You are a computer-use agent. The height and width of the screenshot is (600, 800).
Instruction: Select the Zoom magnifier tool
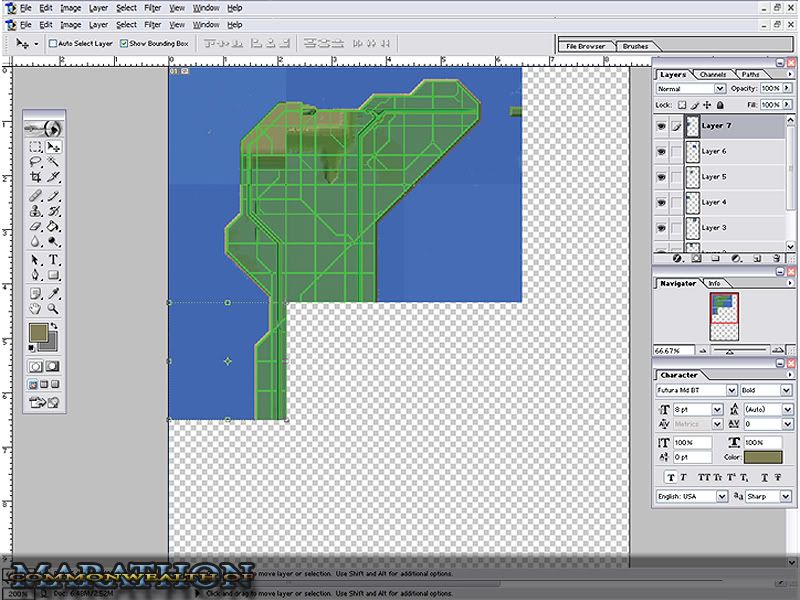(x=53, y=310)
